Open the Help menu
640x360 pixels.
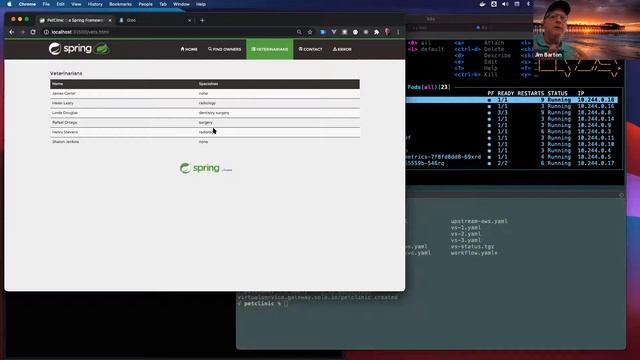click(201, 4)
